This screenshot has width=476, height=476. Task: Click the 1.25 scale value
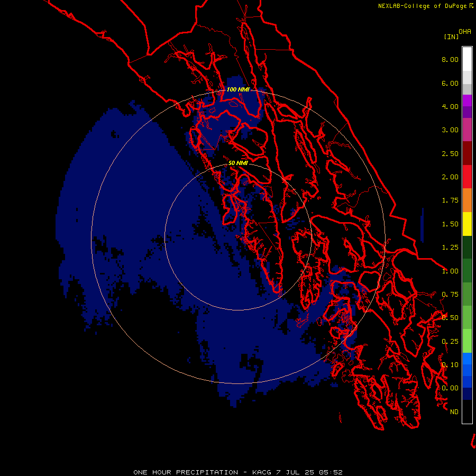click(x=450, y=248)
